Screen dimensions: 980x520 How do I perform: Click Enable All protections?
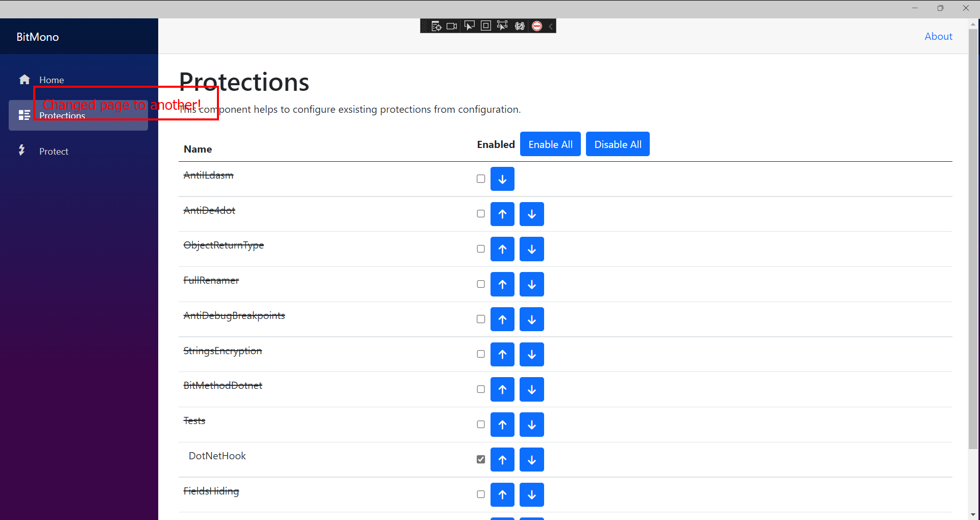click(x=550, y=144)
